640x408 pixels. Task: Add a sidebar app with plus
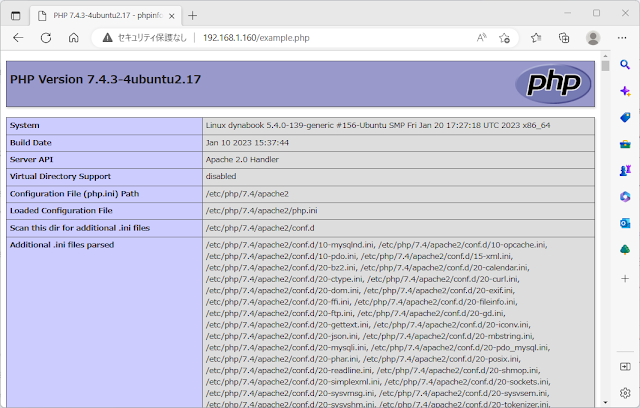click(625, 279)
